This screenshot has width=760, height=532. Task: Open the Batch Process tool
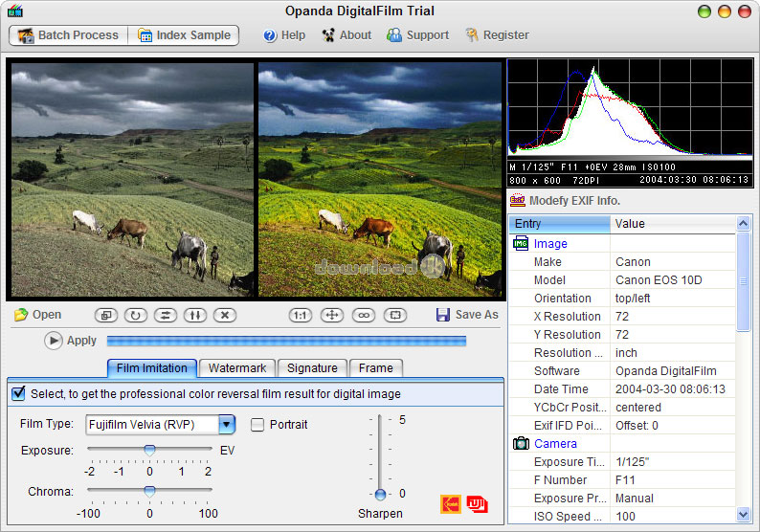click(68, 35)
